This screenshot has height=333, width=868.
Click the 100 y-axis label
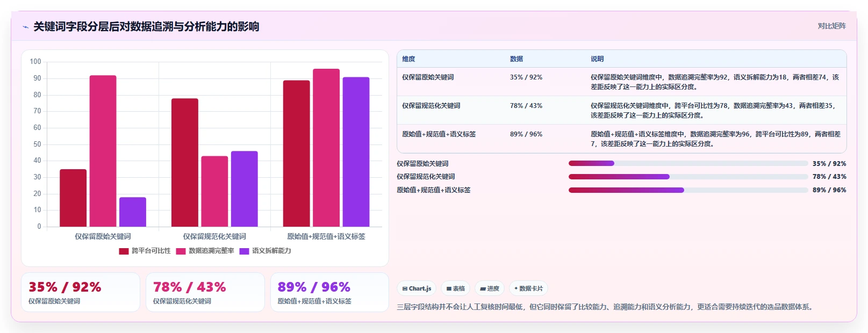35,62
